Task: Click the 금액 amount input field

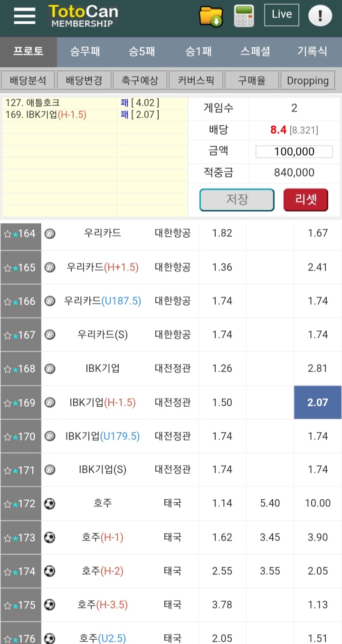Action: 294,152
